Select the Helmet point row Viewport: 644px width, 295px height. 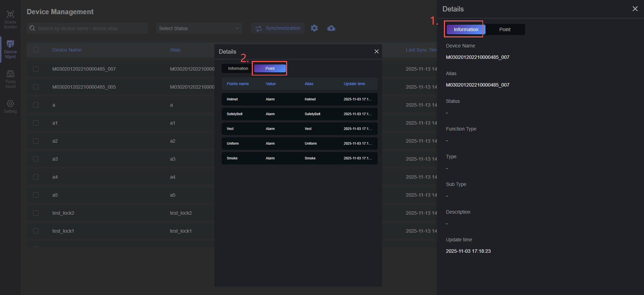[299, 99]
